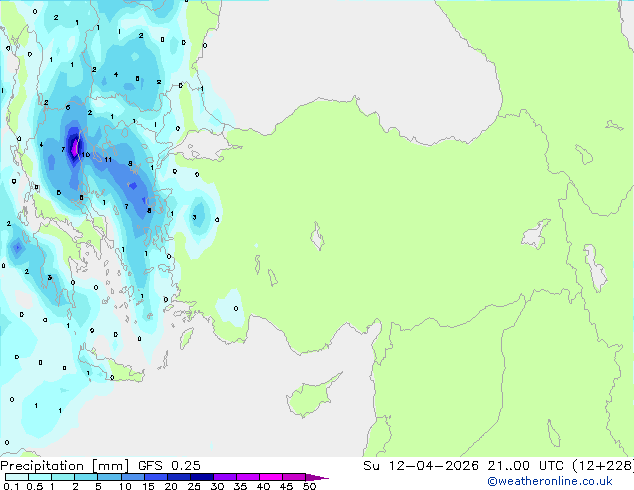Click the legend label '0.1'
Image resolution: width=634 pixels, height=490 pixels.
[11, 486]
